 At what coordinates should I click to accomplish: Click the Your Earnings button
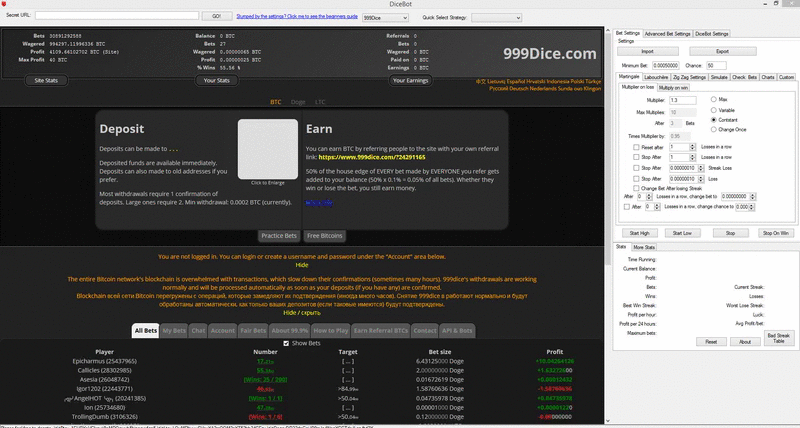pos(410,81)
